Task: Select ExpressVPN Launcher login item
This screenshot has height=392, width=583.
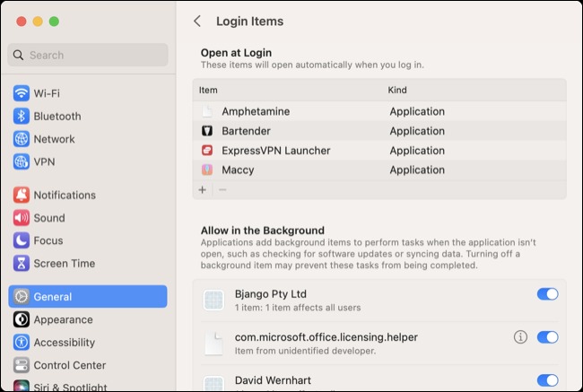Action: 379,151
